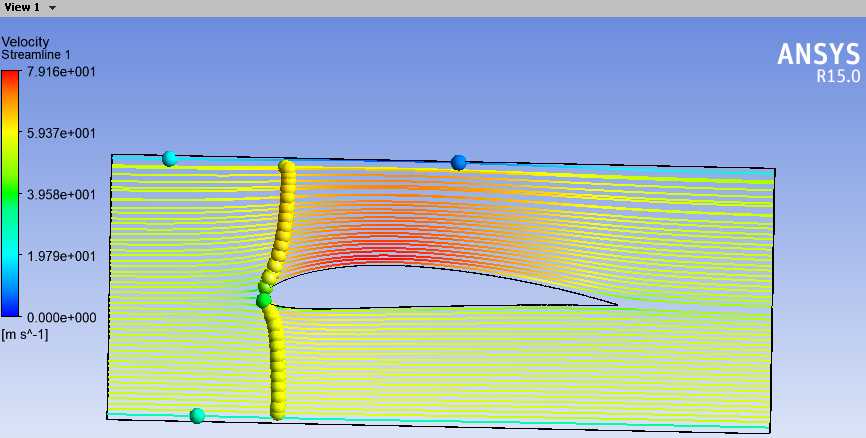Select the legend value 1.979e+001
Viewport: 866px width, 438px height.
point(61,256)
